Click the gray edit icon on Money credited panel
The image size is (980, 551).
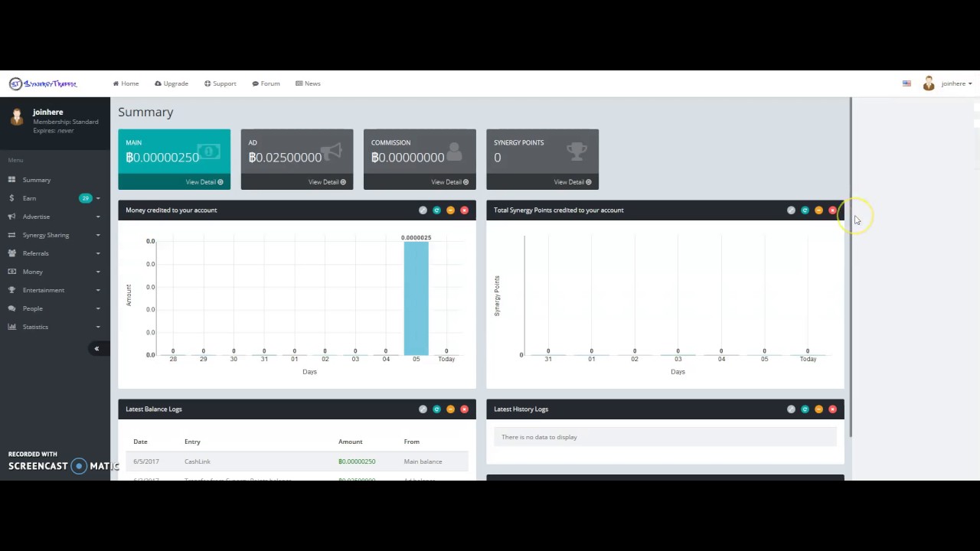point(423,210)
